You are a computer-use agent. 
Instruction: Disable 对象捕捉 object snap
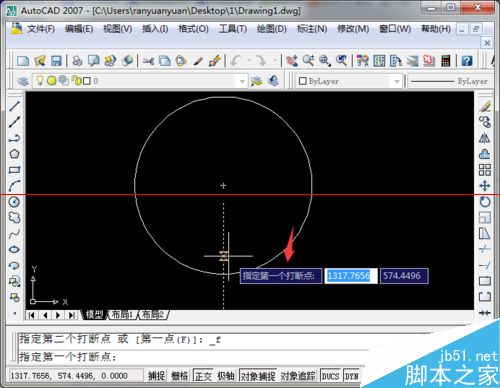click(x=258, y=376)
